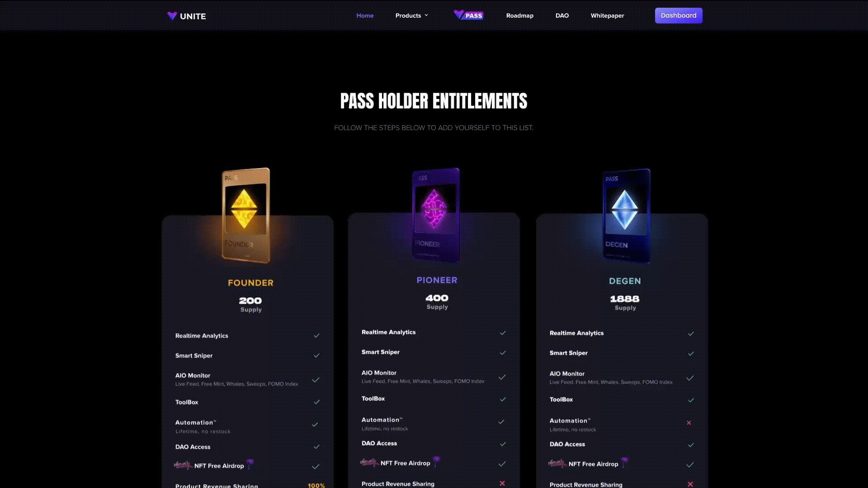Click red X for Degen Automation
This screenshot has width=868, height=488.
[689, 423]
